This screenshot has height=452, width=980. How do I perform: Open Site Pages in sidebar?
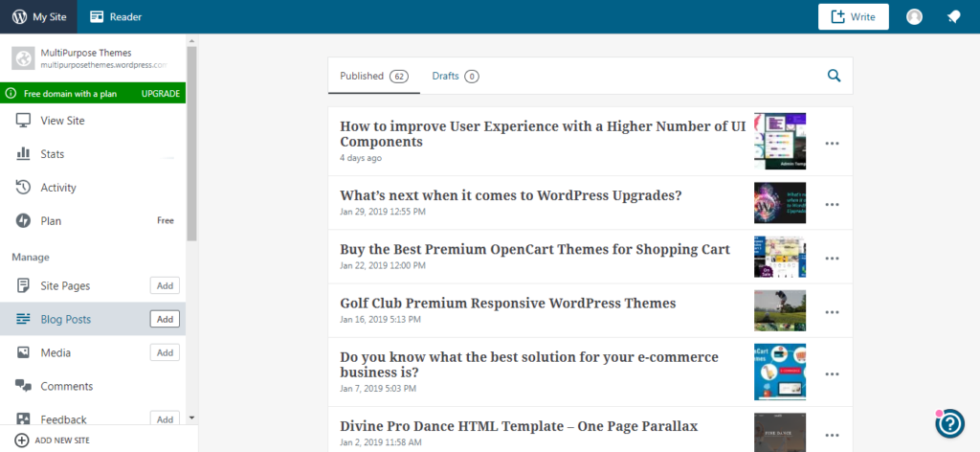[65, 285]
